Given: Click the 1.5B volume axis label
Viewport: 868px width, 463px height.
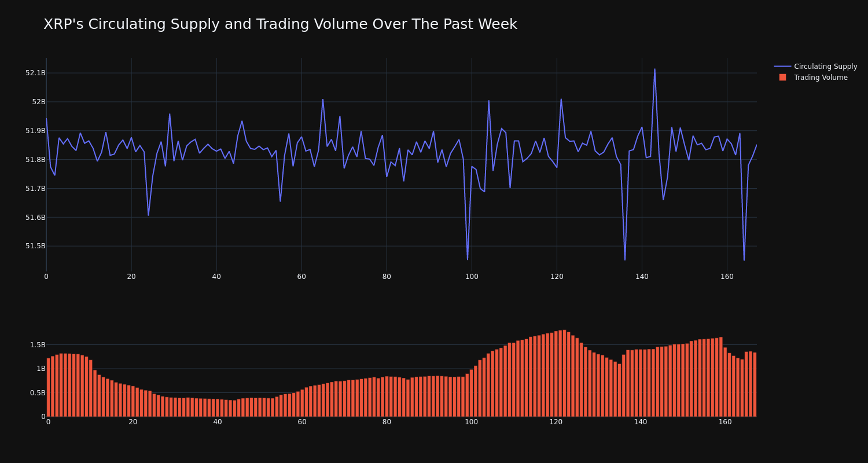Looking at the screenshot, I should 38,345.
